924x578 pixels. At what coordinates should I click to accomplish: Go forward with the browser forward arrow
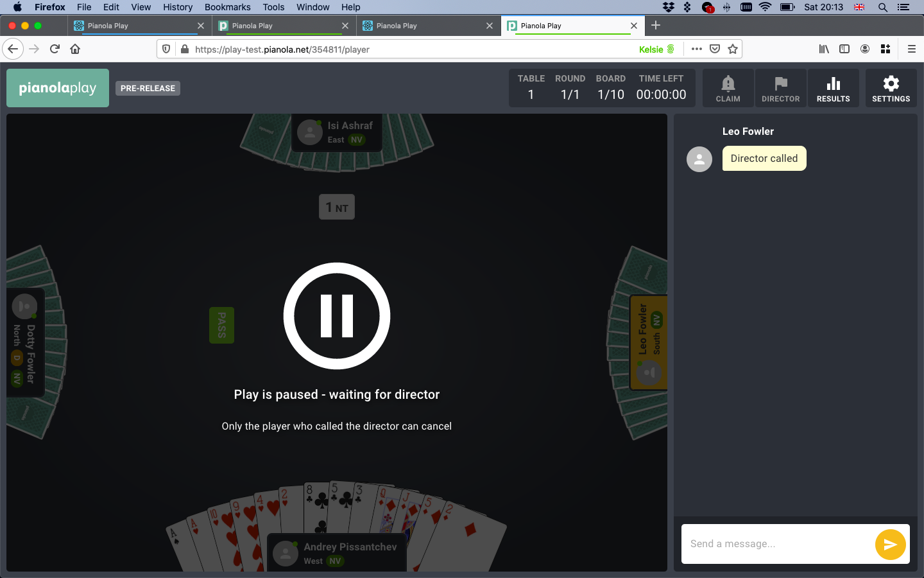(34, 49)
